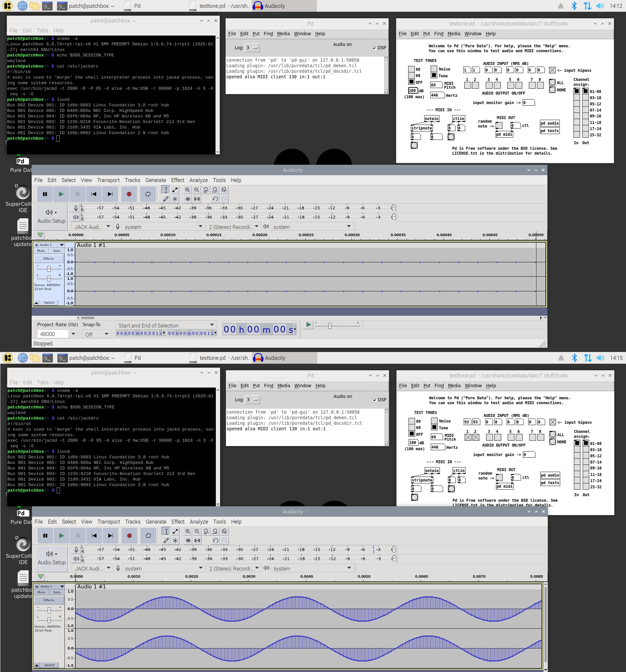
Task: Select the I-beam Selection tool in 14:12 Audacity
Action: 166,190
